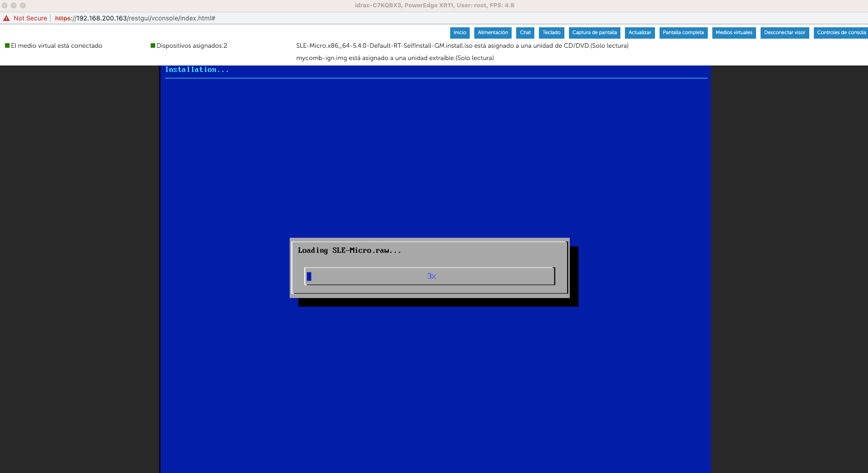Refresh the console with Actualizar
The height and width of the screenshot is (473, 868).
point(640,33)
